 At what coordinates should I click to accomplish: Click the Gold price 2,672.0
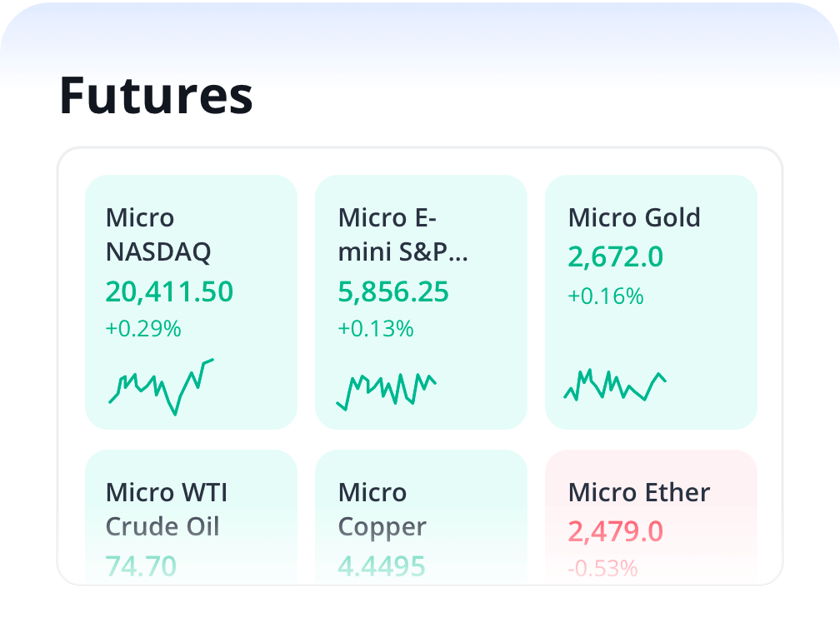[615, 257]
